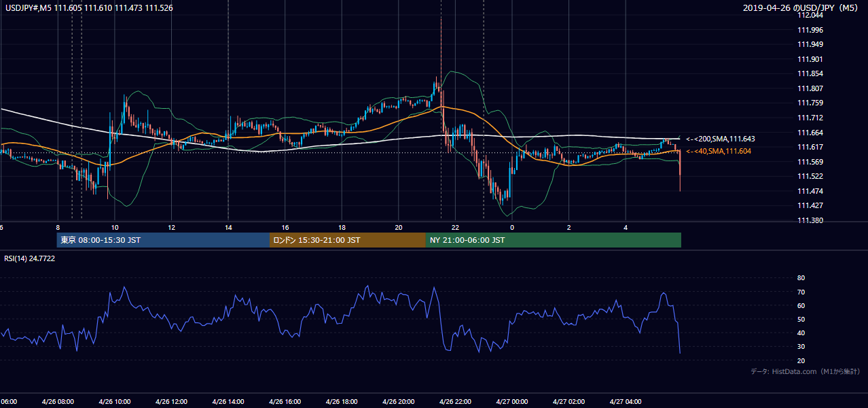The image size is (868, 408).
Task: Click the 4/26 08:00 date label
Action: (x=57, y=402)
